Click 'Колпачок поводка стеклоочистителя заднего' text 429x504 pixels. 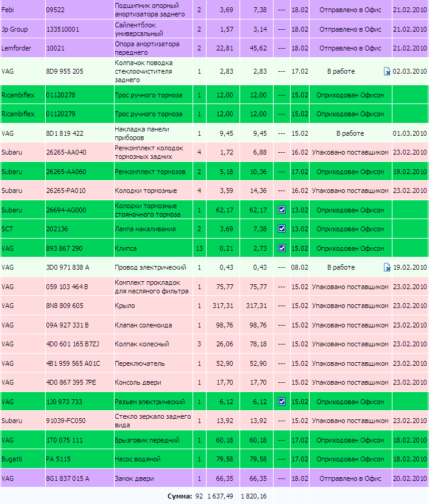[144, 71]
